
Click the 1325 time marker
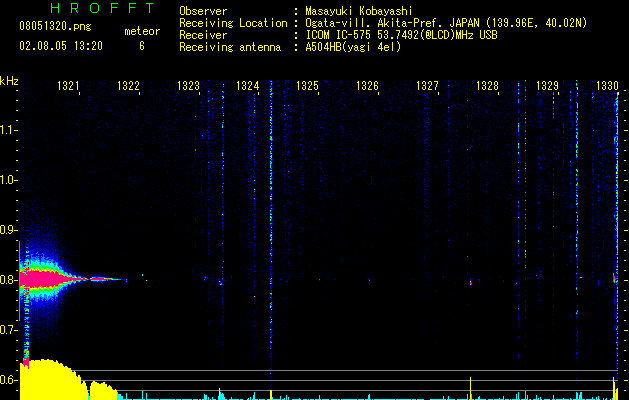[307, 86]
